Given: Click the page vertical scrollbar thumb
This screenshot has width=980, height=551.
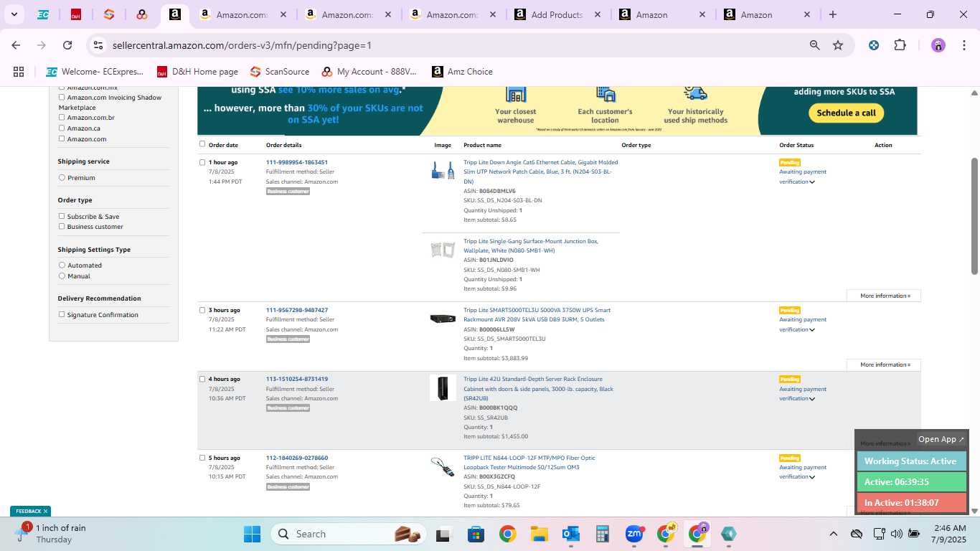Looking at the screenshot, I should 974,215.
